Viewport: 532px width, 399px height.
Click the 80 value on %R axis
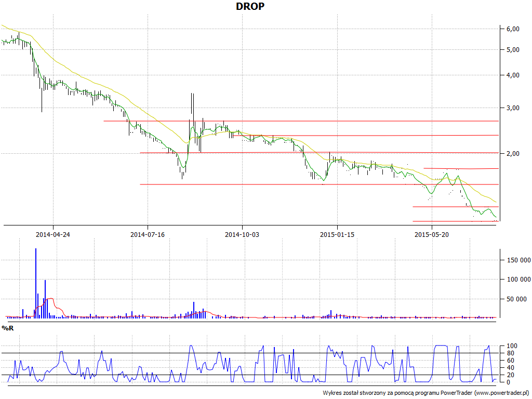click(512, 353)
